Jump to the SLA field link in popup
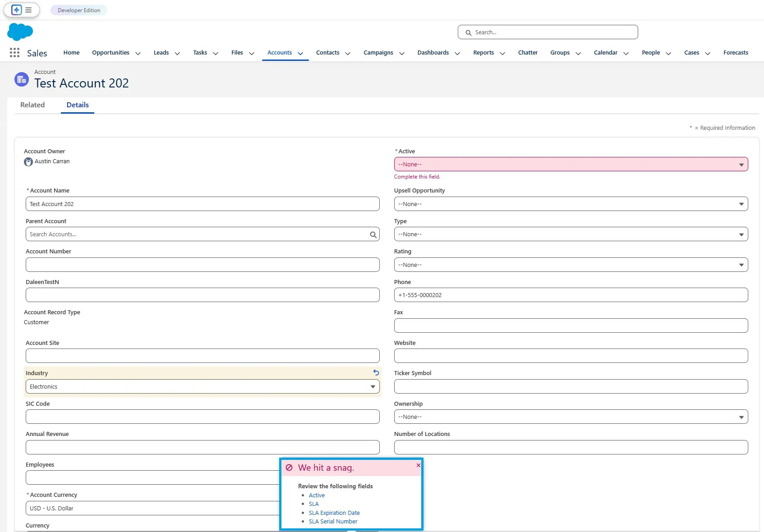 pyautogui.click(x=314, y=504)
